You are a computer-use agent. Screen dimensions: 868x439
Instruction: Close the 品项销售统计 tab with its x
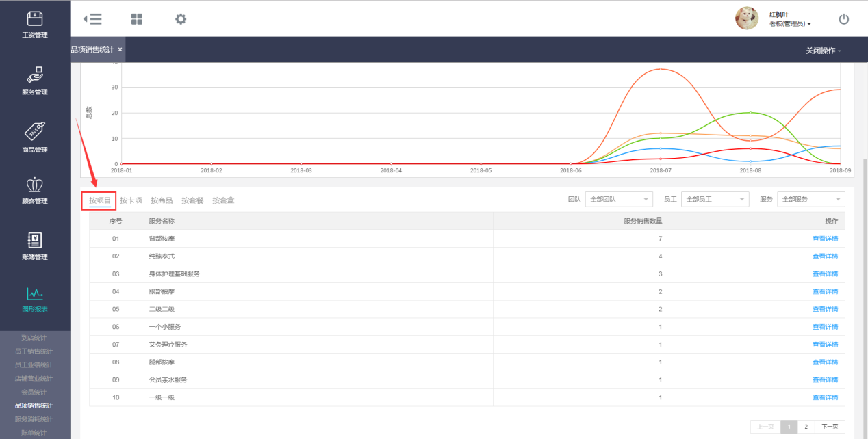[120, 49]
